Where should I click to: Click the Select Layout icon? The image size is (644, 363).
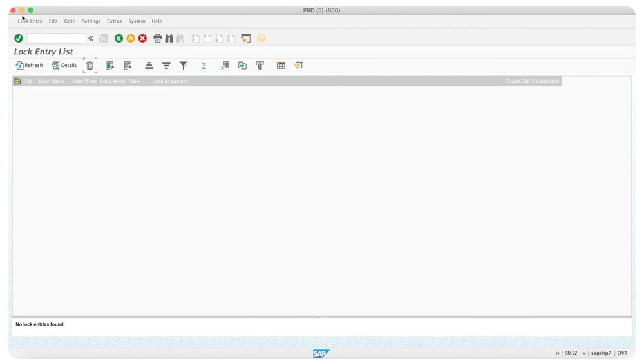[299, 65]
